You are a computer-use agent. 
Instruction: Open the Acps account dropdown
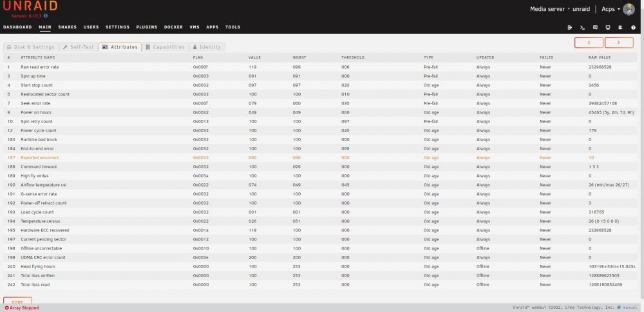611,9
